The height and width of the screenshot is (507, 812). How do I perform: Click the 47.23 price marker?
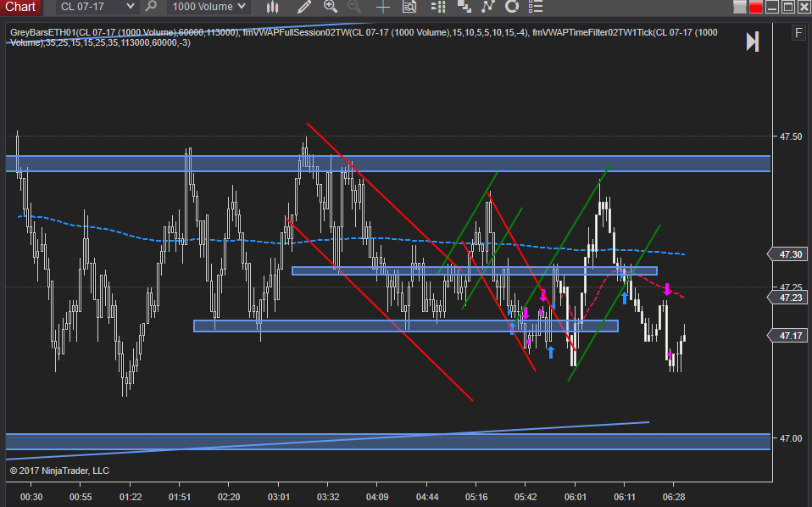pos(789,298)
